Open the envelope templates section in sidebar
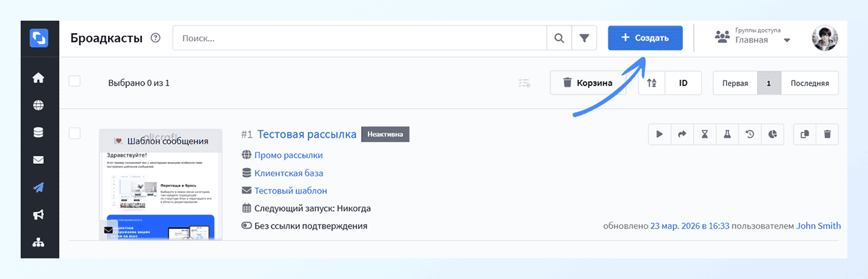 point(39,160)
